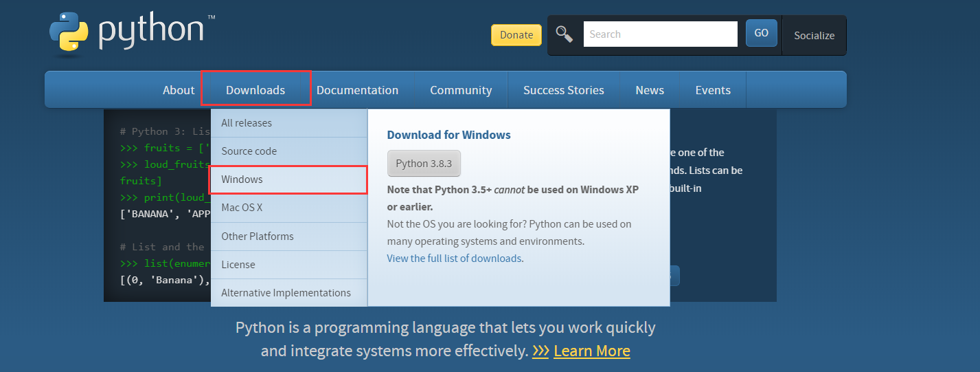Open Success Stories in navigation bar
Viewport: 980px width, 372px height.
[564, 90]
